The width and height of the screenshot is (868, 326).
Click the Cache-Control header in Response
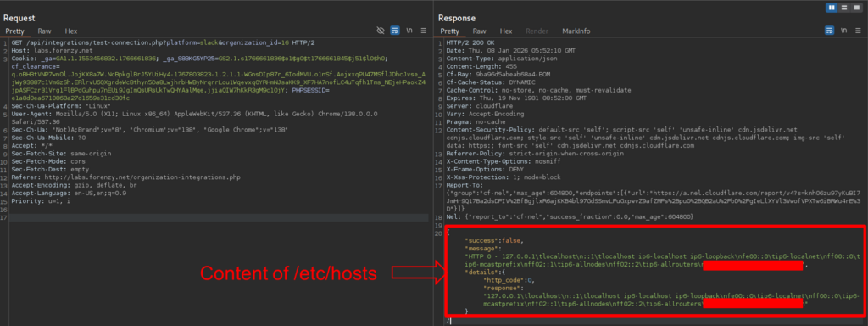tap(538, 90)
